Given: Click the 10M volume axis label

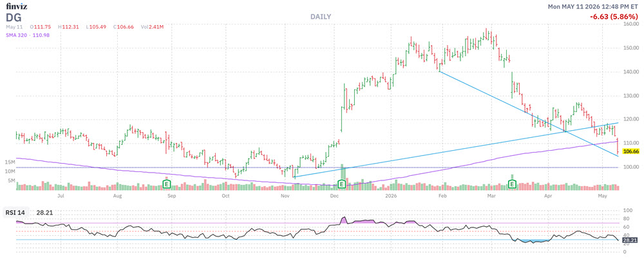Looking at the screenshot, I should coord(11,171).
